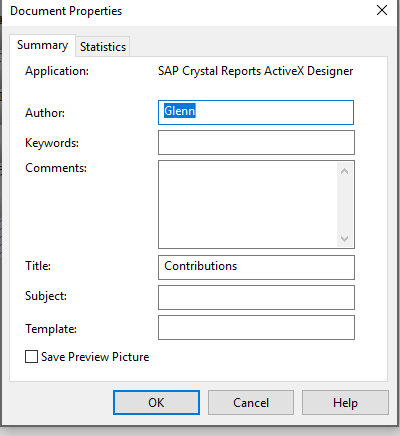Viewport: 400px width, 436px height.
Task: Dismiss the dialog using Cancel
Action: click(251, 402)
